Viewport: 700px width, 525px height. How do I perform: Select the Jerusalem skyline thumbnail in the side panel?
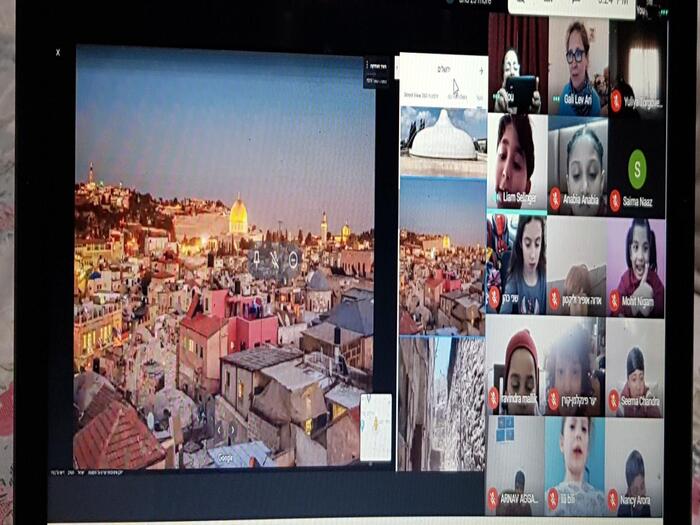pos(442,256)
